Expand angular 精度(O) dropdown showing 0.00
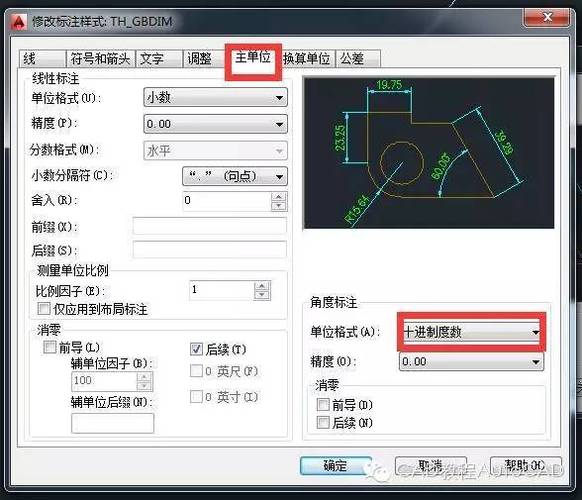The image size is (582, 500). 471,362
